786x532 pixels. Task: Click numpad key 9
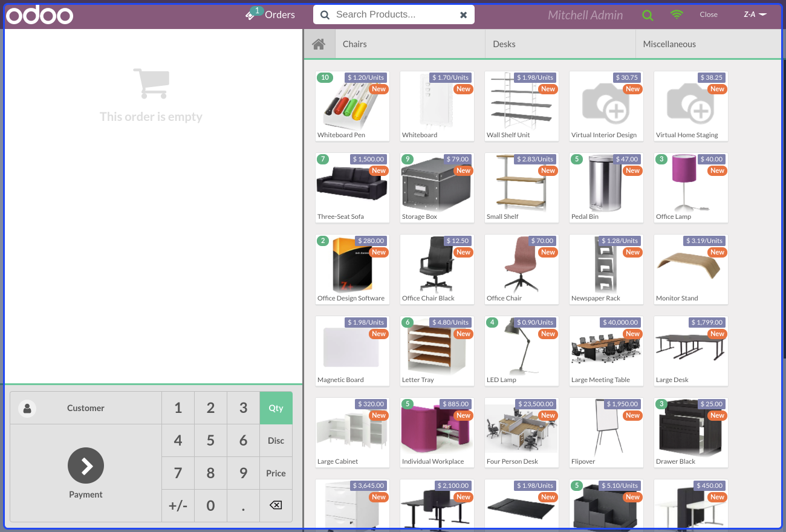point(243,473)
